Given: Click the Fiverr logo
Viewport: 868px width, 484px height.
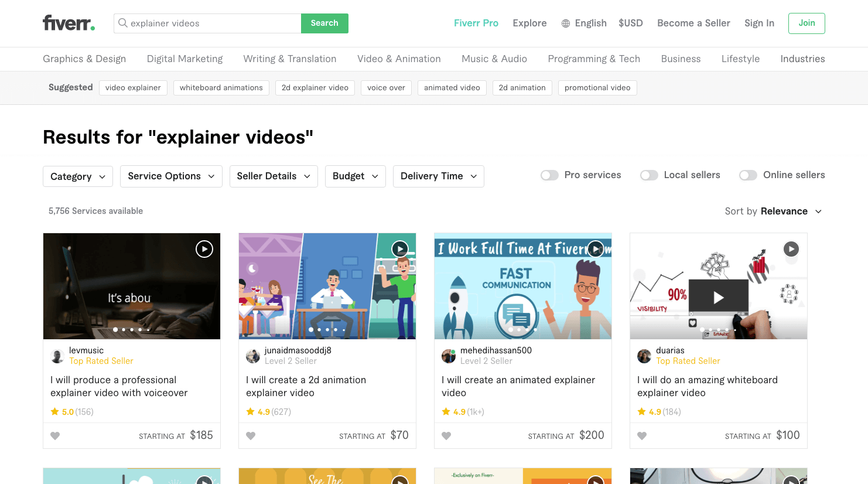Looking at the screenshot, I should point(69,23).
